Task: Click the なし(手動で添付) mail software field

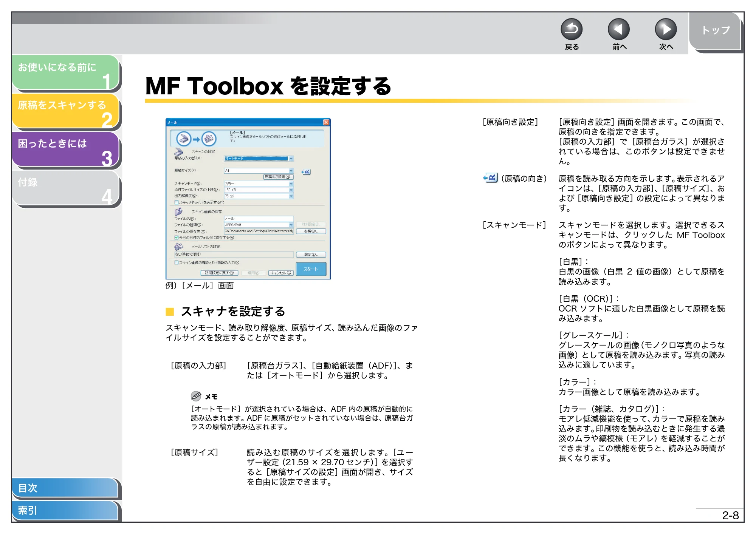Action: pos(234,255)
